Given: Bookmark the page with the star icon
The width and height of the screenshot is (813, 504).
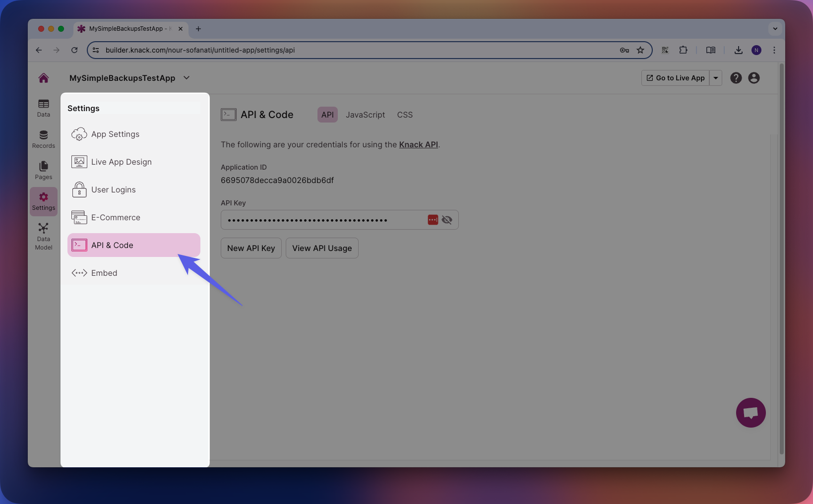Looking at the screenshot, I should pyautogui.click(x=640, y=50).
